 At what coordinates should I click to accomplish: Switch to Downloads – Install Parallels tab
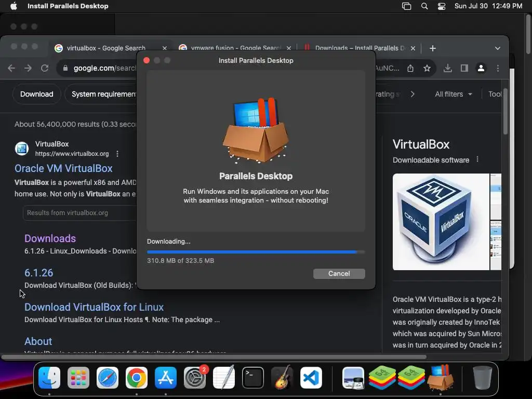click(360, 48)
